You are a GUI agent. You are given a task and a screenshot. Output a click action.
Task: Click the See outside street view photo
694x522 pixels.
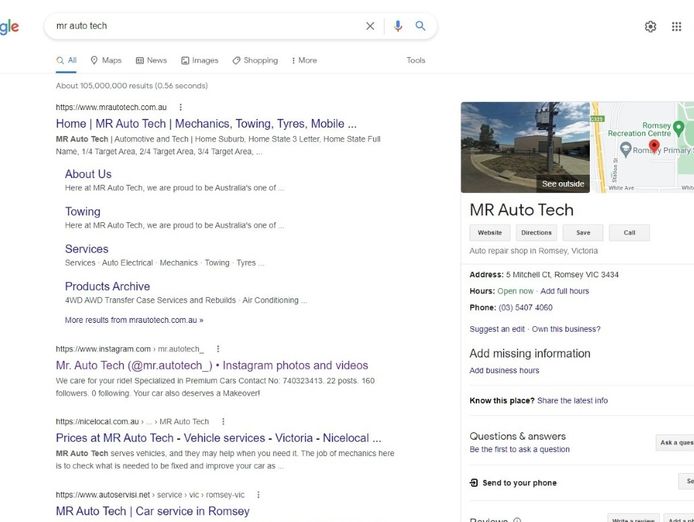525,147
